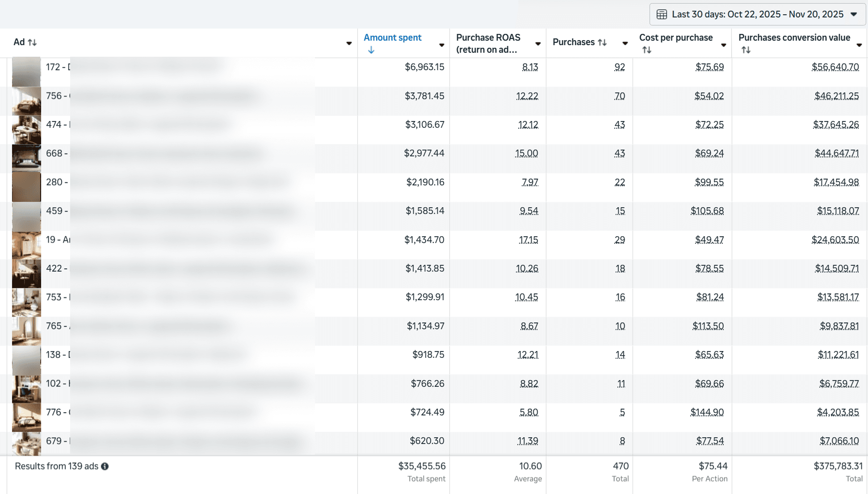Toggle sort order on the Cost per purchase column
Viewport: 868px width, 494px height.
tap(646, 50)
